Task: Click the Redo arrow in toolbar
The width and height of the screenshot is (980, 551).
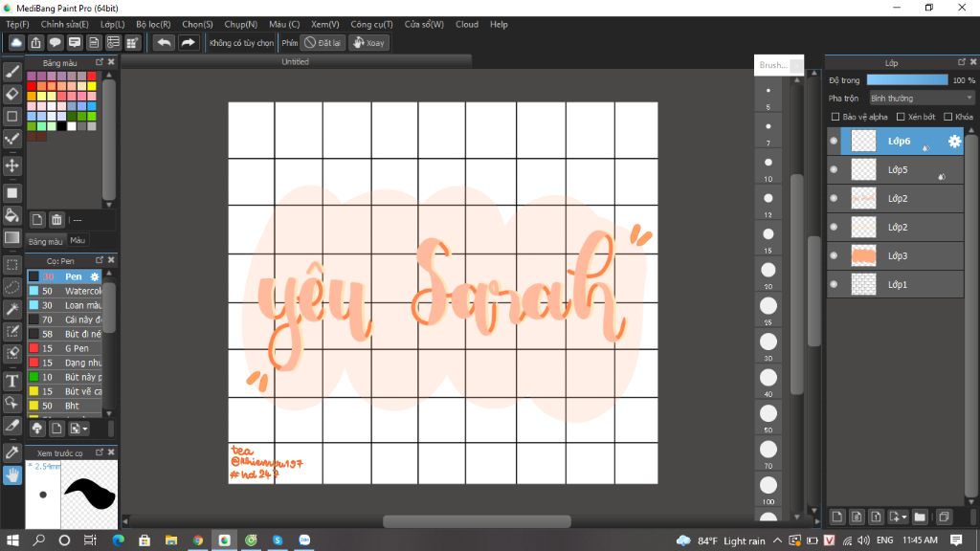Action: (x=188, y=42)
